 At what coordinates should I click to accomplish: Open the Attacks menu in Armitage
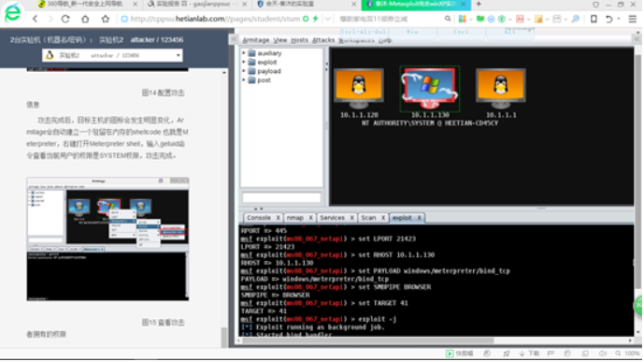(x=323, y=40)
